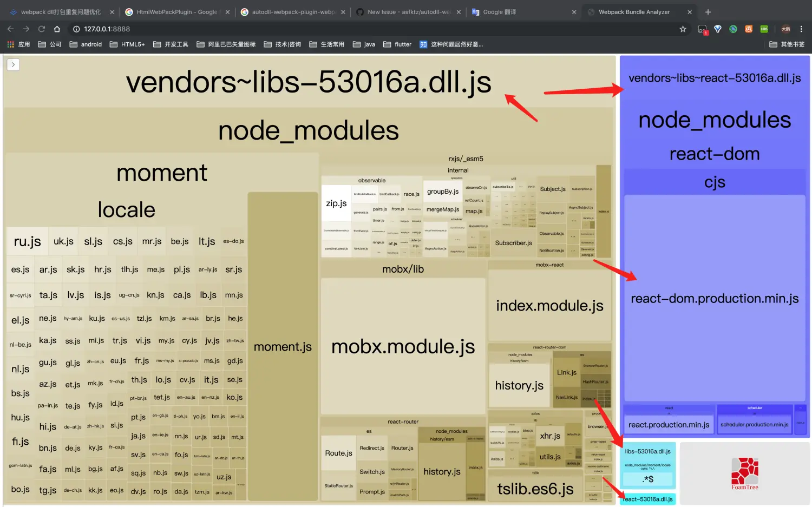Click the orange square extension icon
Viewport: 812px width, 507px height.
click(749, 29)
